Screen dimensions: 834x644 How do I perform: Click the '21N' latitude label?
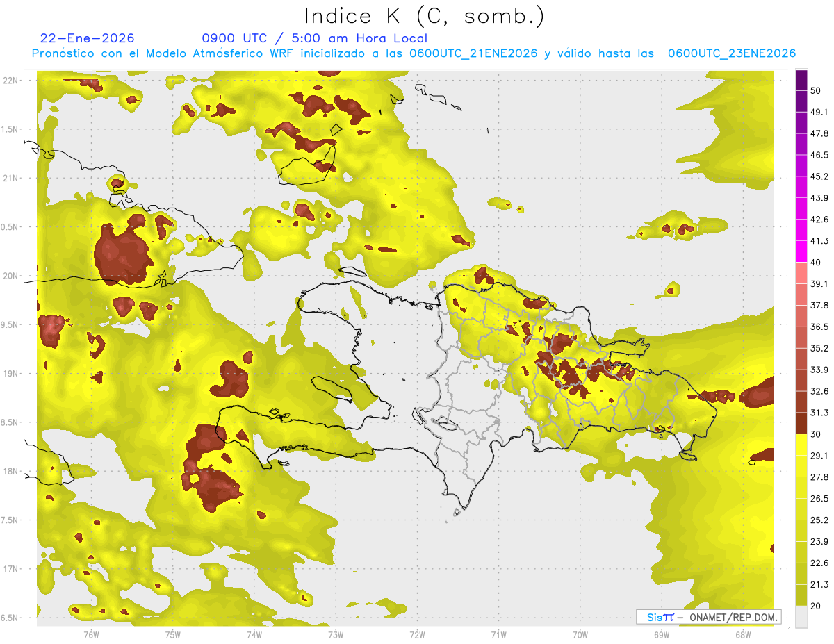[10, 179]
